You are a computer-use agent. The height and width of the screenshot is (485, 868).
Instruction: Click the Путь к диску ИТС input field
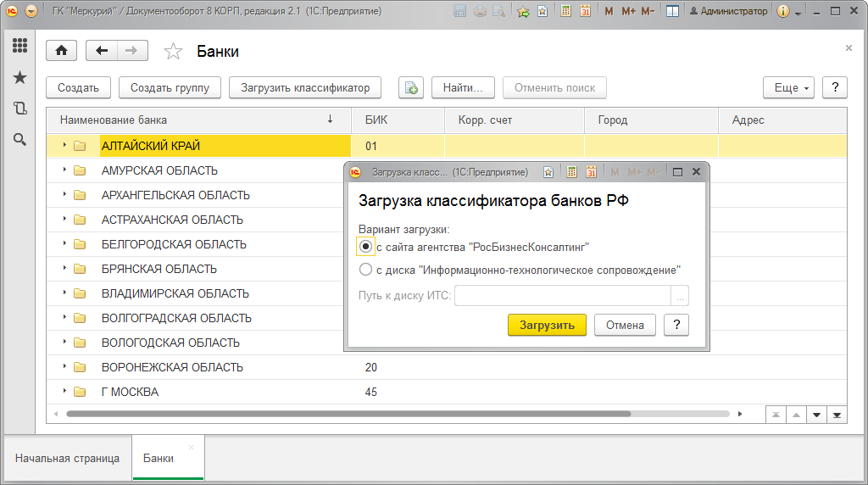pyautogui.click(x=563, y=296)
